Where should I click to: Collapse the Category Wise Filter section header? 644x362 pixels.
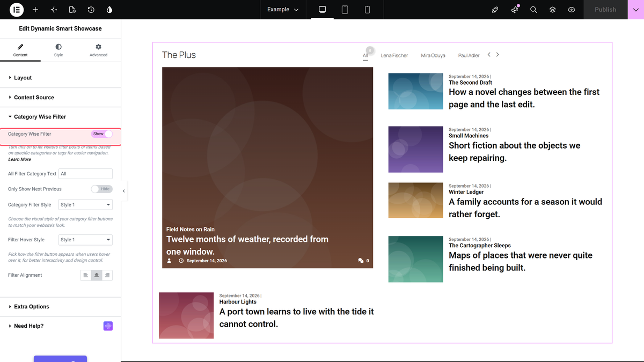pyautogui.click(x=61, y=116)
